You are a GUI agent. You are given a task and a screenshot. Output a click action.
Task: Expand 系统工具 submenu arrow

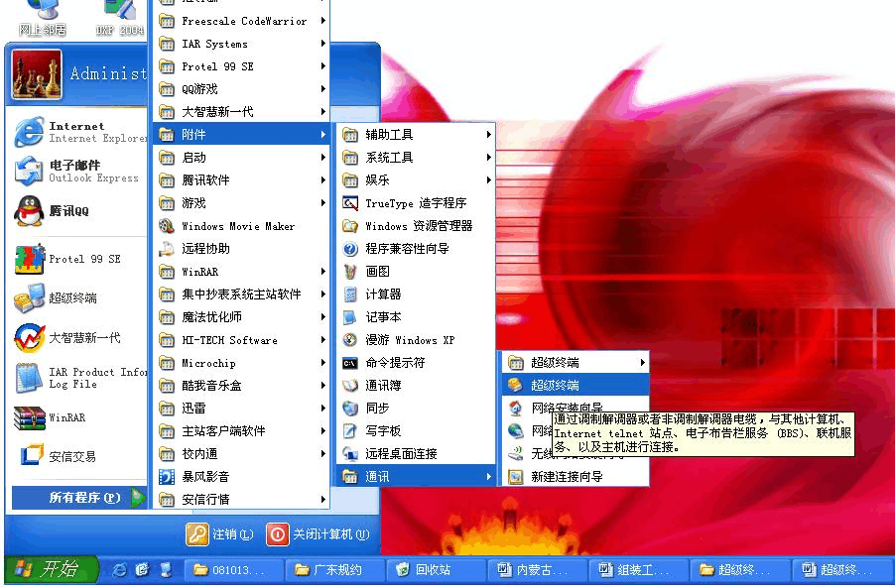click(x=488, y=158)
